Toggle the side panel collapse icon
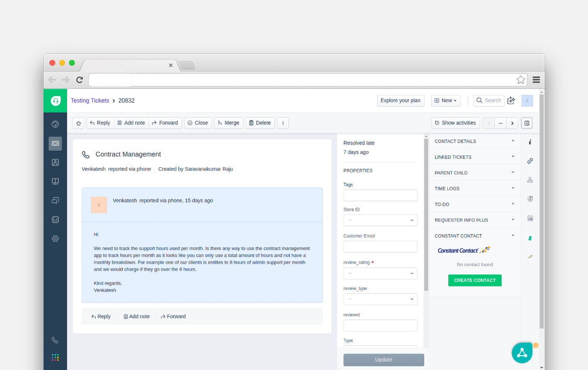Viewport: 588px width, 370px height. [x=527, y=123]
